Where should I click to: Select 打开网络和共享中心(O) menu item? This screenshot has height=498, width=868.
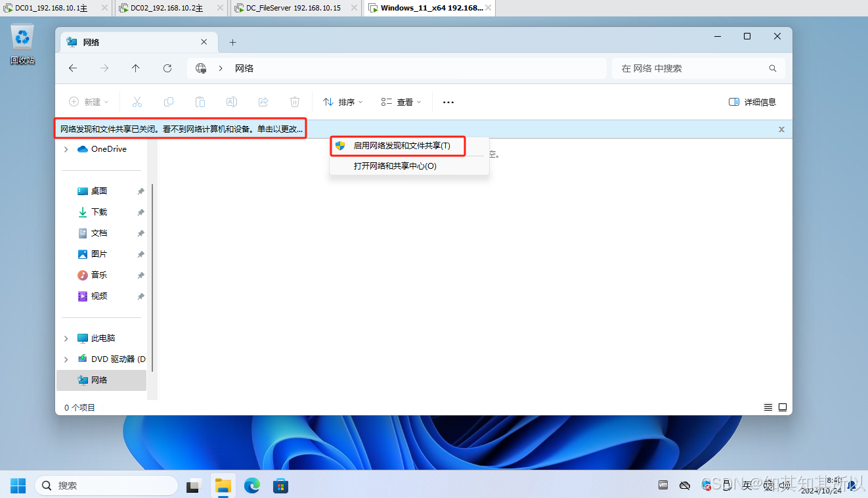click(x=410, y=166)
